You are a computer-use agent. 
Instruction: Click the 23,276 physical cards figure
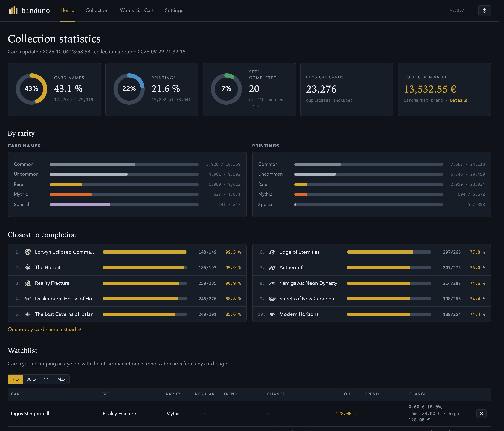(x=321, y=89)
